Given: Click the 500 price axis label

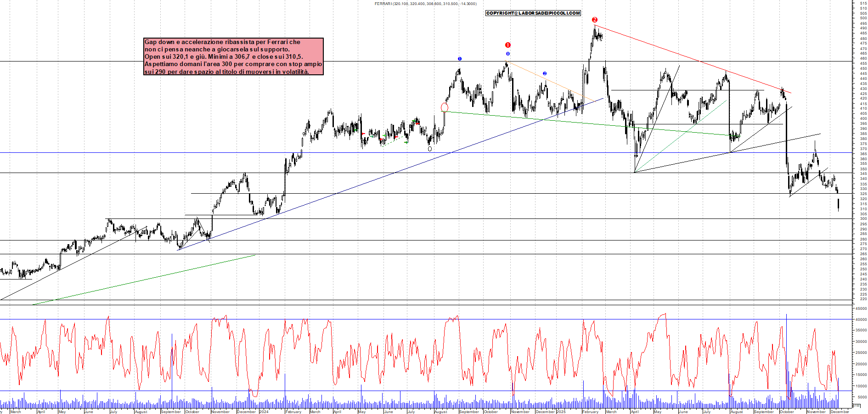Looking at the screenshot, I should pos(863,18).
